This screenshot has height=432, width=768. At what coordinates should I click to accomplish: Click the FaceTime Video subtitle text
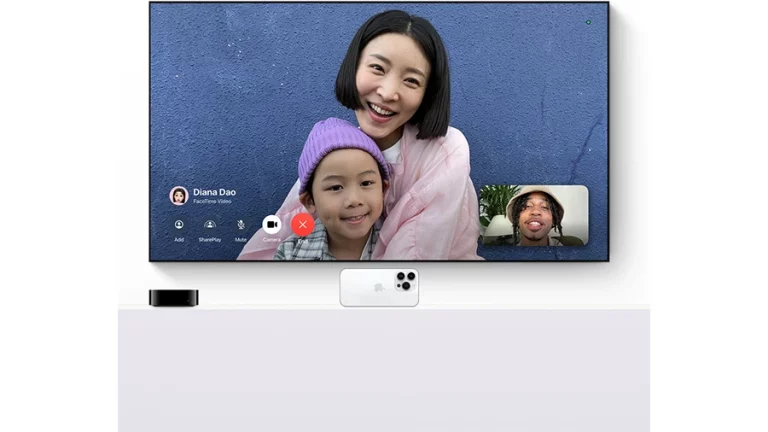pos(212,201)
